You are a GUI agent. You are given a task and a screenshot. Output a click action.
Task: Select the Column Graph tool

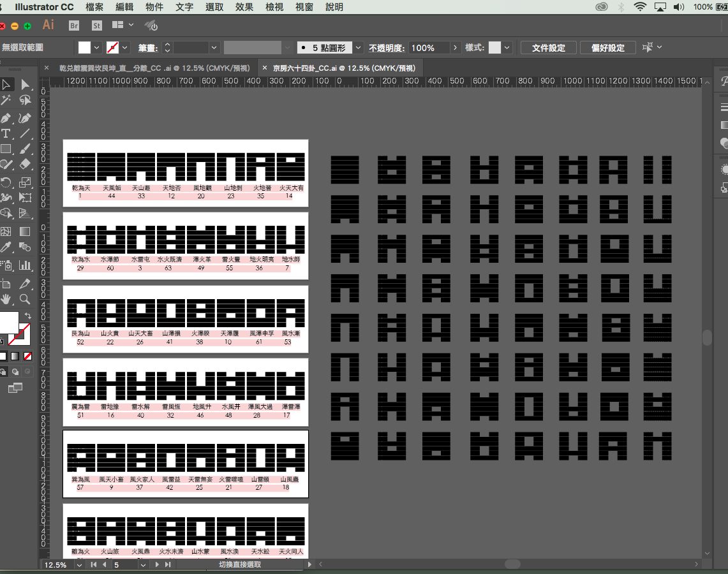25,265
